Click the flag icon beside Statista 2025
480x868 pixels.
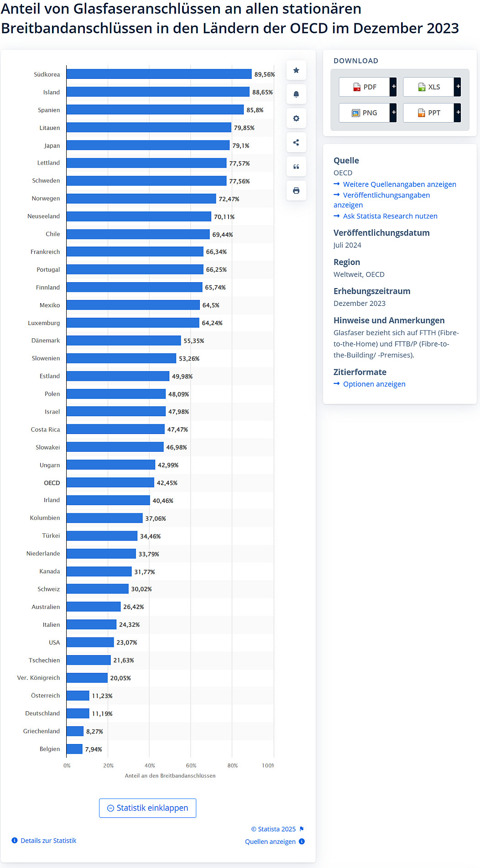pyautogui.click(x=302, y=829)
